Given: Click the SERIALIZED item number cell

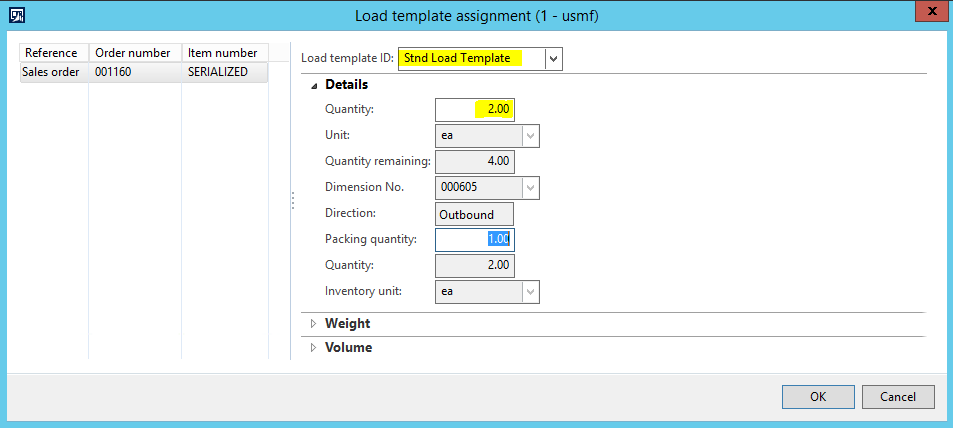Looking at the screenshot, I should (x=224, y=72).
